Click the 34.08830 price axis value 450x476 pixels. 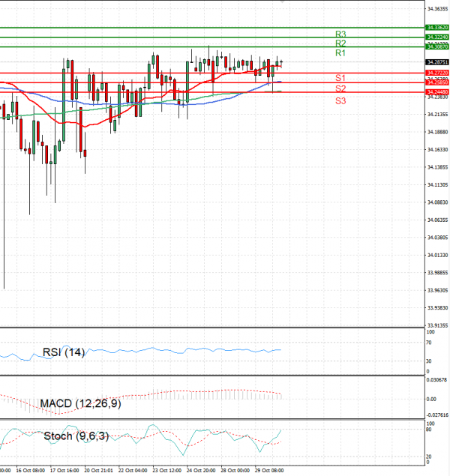(437, 202)
